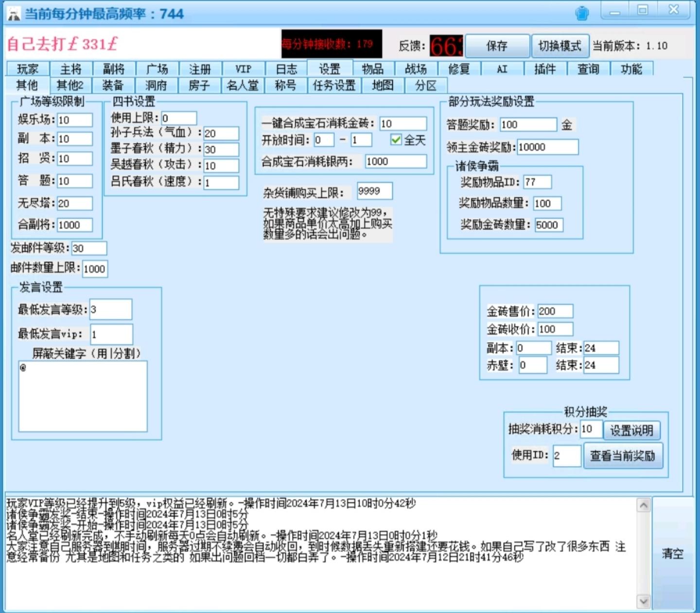
Task: Click the 屏蔽关键字 text area
Action: click(x=83, y=396)
